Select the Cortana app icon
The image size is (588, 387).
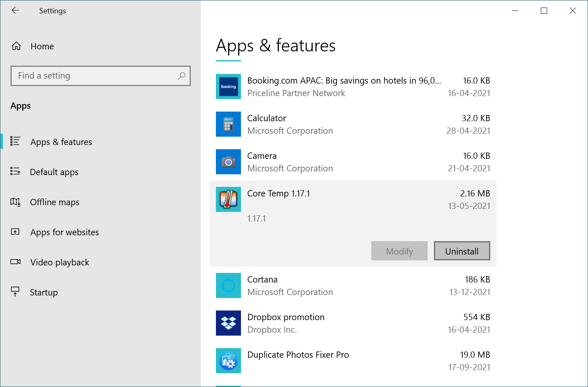228,285
